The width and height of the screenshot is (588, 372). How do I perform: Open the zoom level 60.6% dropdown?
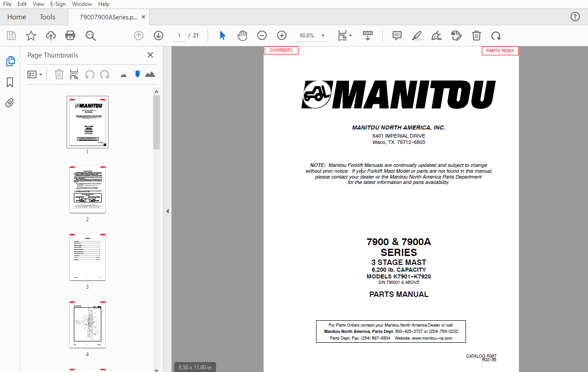(x=312, y=36)
